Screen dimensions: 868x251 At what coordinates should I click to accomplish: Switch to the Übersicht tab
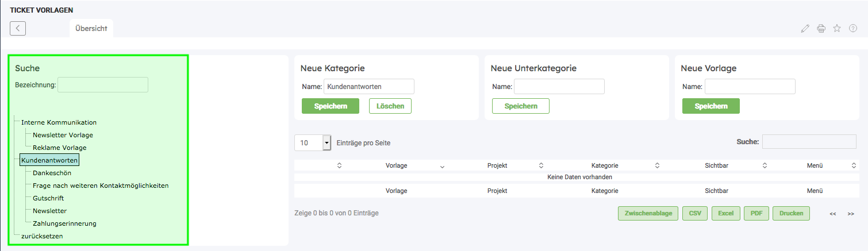(91, 29)
